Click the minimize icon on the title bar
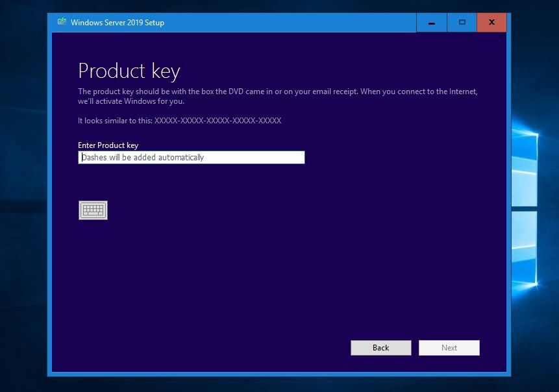The width and height of the screenshot is (559, 392). 431,22
